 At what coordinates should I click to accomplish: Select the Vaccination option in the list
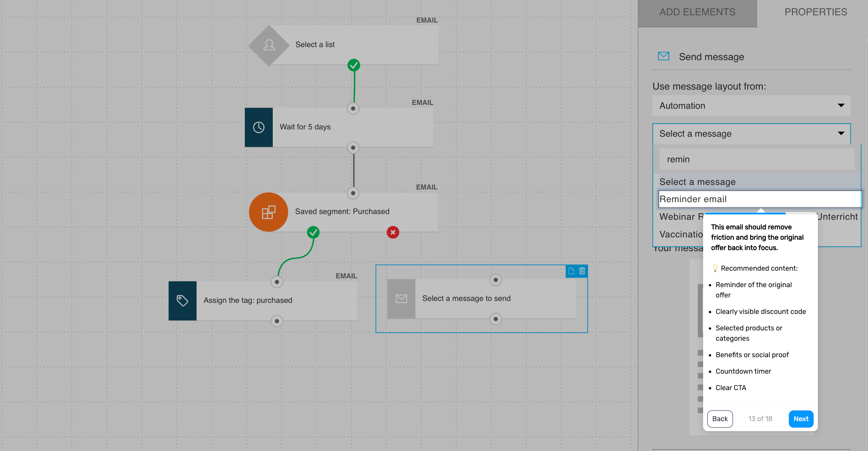pyautogui.click(x=681, y=234)
